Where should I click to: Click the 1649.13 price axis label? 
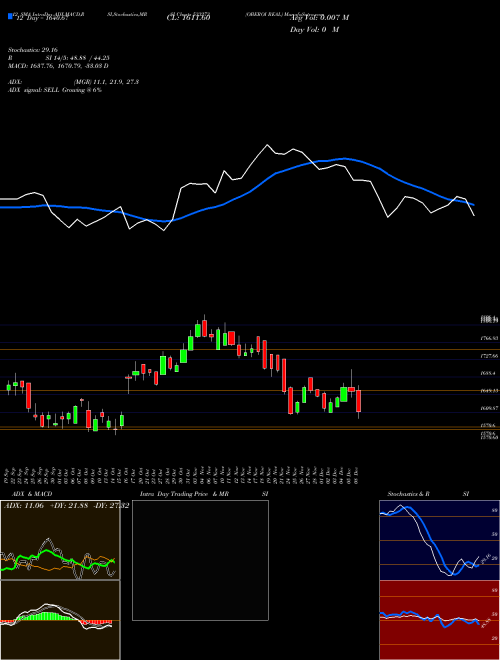[x=490, y=391]
